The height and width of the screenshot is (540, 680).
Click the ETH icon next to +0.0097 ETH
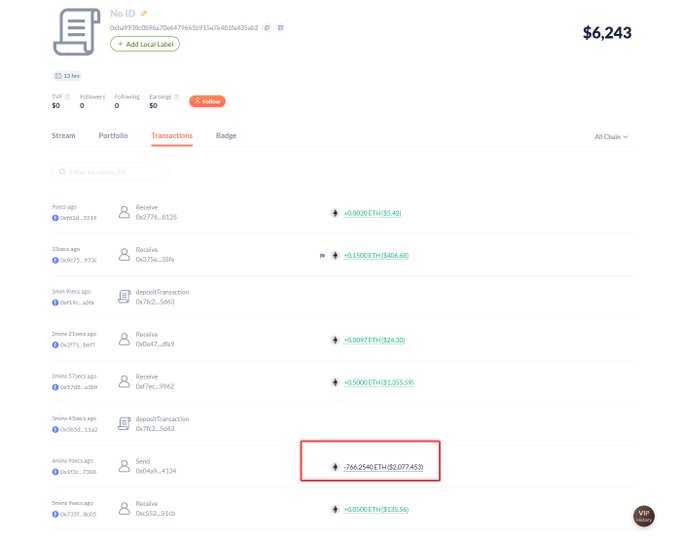point(335,340)
